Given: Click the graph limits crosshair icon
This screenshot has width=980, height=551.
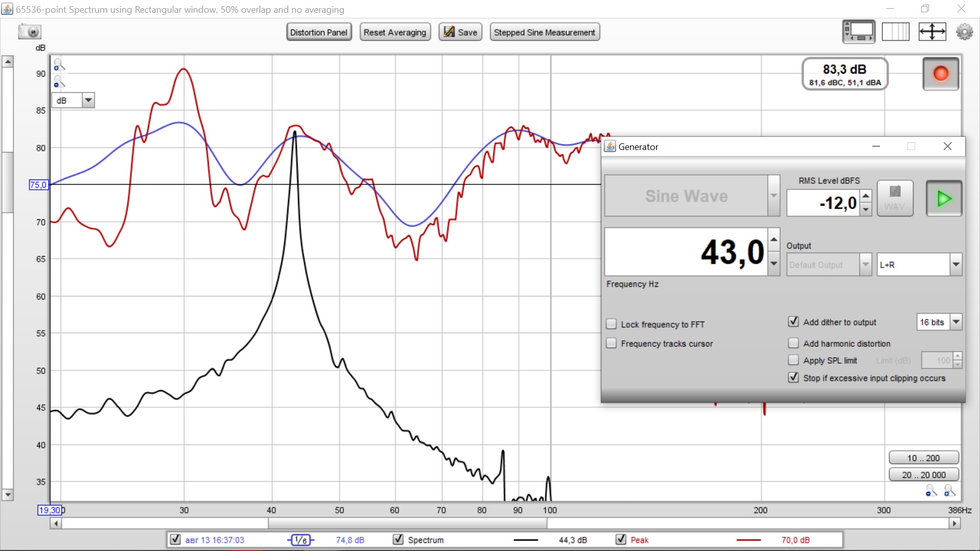Looking at the screenshot, I should click(932, 32).
